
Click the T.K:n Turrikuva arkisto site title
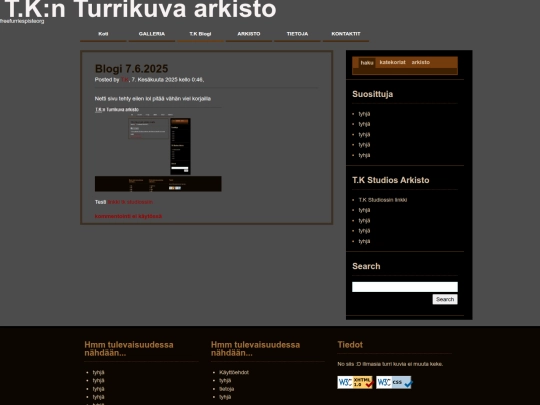click(141, 8)
